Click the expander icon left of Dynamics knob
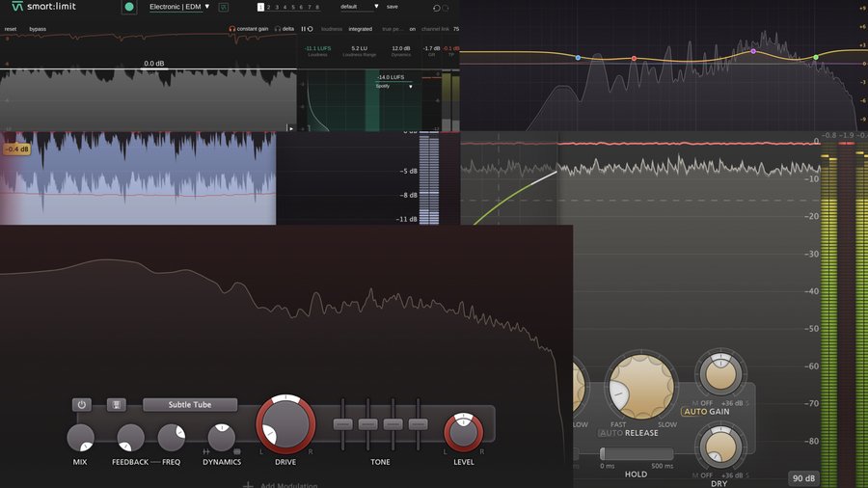Viewport: 868px width, 488px height. pos(206,451)
